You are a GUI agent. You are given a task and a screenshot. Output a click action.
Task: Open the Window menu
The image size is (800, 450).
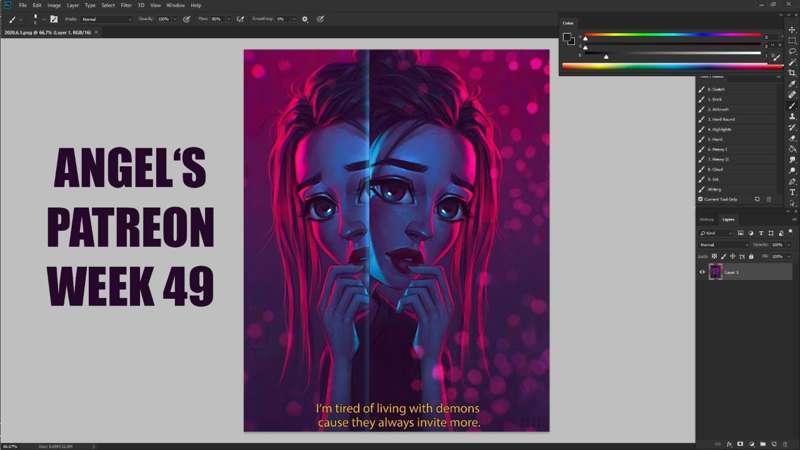pyautogui.click(x=175, y=5)
